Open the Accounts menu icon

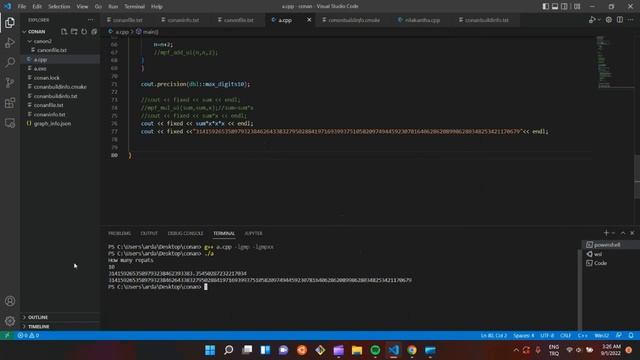click(x=10, y=301)
